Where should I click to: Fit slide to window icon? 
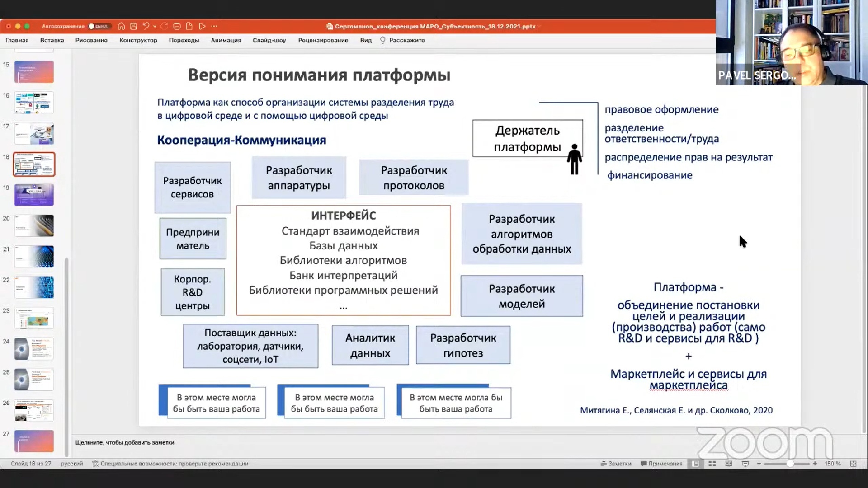tap(853, 464)
